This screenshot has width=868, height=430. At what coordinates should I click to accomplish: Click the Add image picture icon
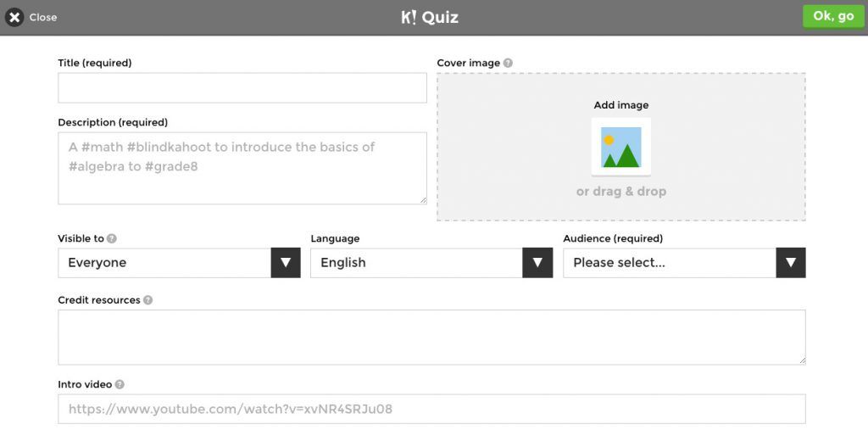click(621, 147)
